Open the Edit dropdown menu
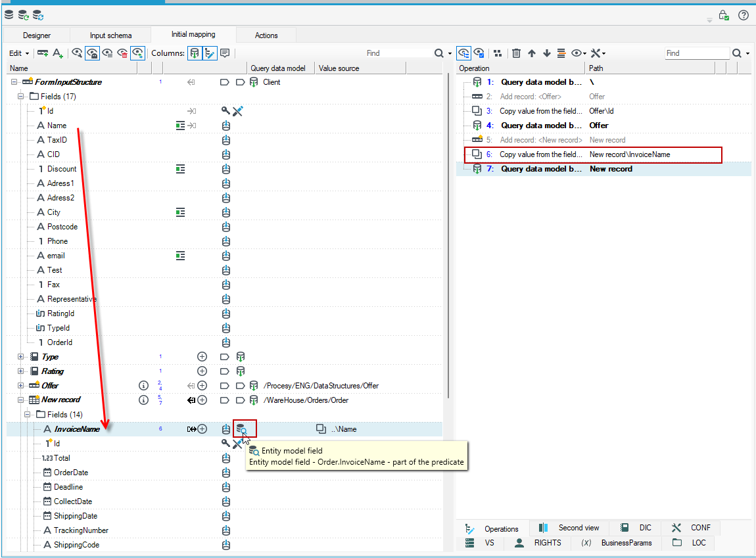This screenshot has width=756, height=558. (19, 53)
